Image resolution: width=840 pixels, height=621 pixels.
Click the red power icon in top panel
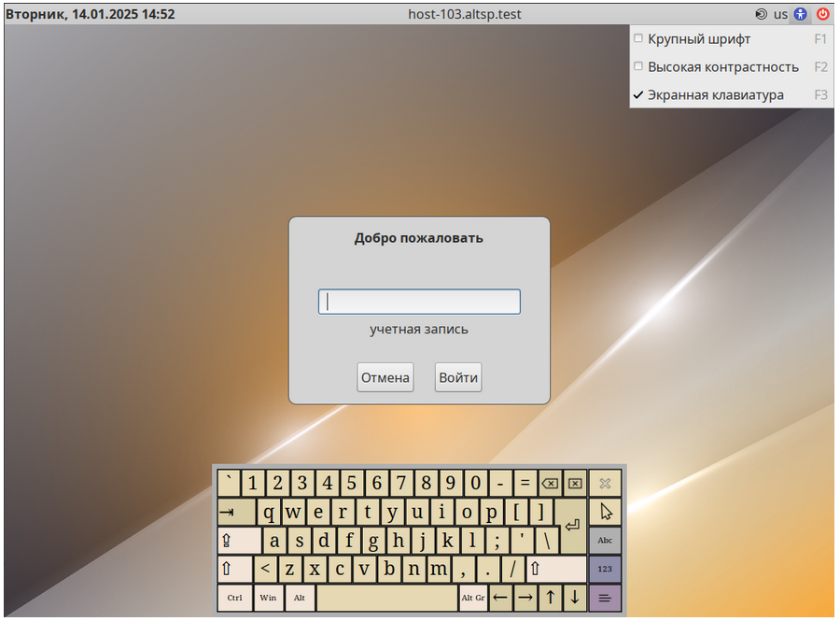click(x=823, y=14)
